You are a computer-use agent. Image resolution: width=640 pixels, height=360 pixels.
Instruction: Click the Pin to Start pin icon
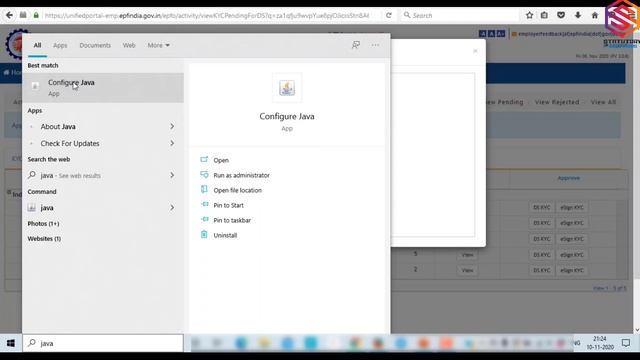(x=204, y=204)
